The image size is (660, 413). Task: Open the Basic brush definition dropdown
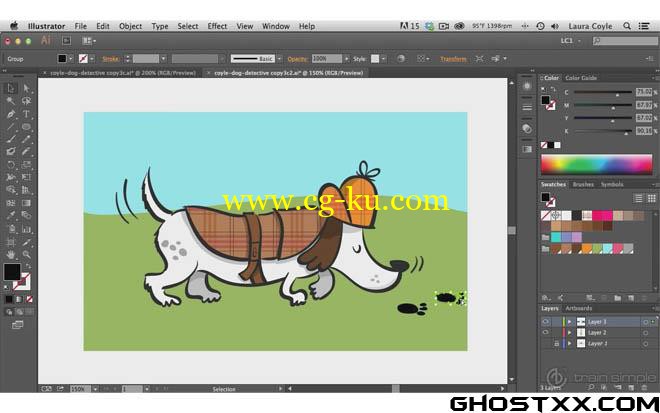point(279,59)
